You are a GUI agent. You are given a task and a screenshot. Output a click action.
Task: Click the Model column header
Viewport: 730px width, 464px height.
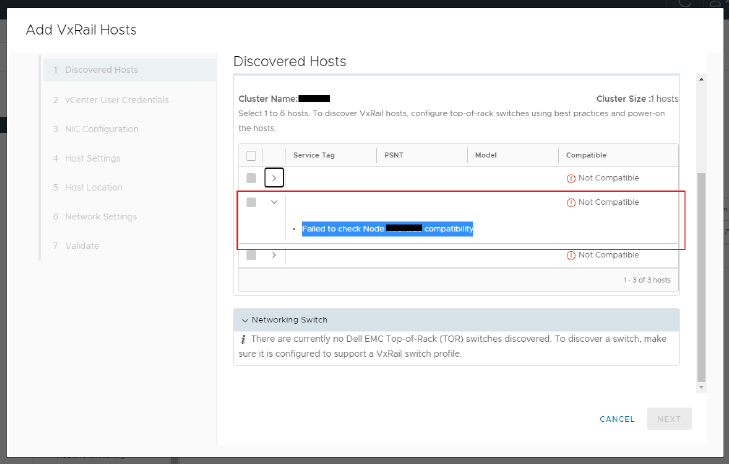click(486, 155)
